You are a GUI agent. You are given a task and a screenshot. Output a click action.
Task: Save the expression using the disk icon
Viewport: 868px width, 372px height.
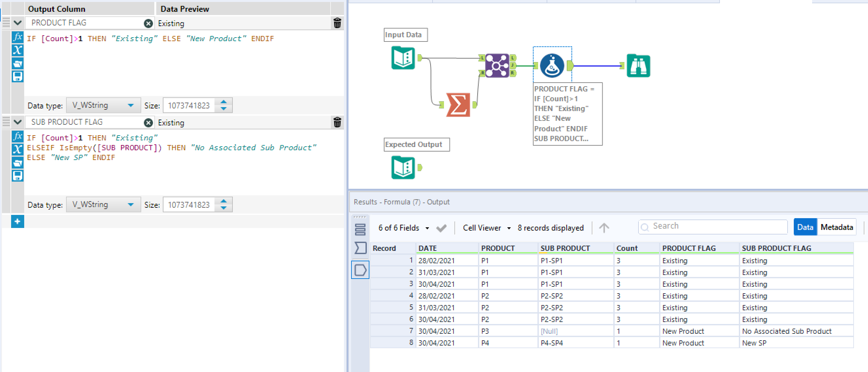[x=17, y=76]
